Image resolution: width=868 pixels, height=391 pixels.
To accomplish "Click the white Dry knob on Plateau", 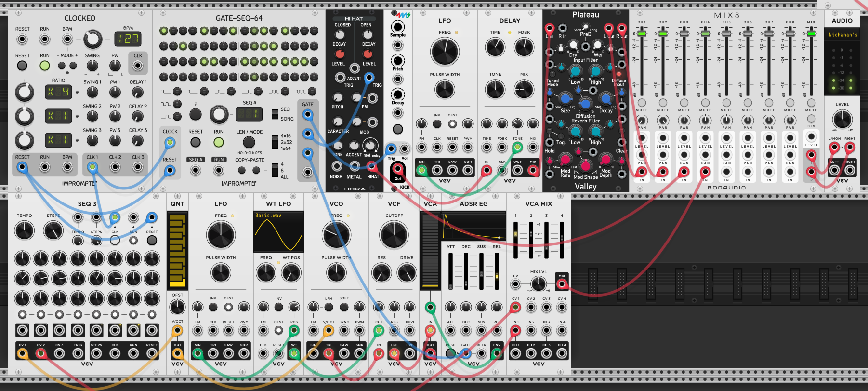I will click(x=573, y=45).
